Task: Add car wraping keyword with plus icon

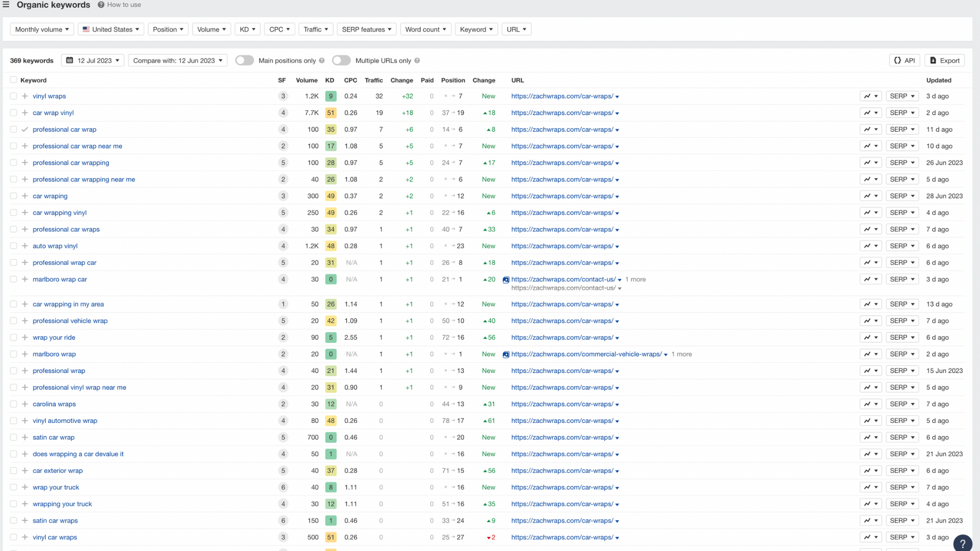Action: 24,196
